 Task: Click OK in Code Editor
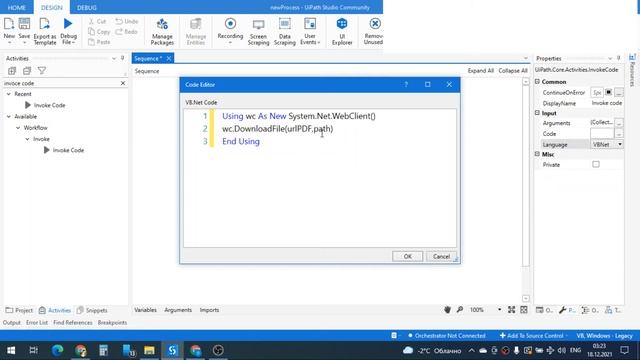(x=407, y=256)
